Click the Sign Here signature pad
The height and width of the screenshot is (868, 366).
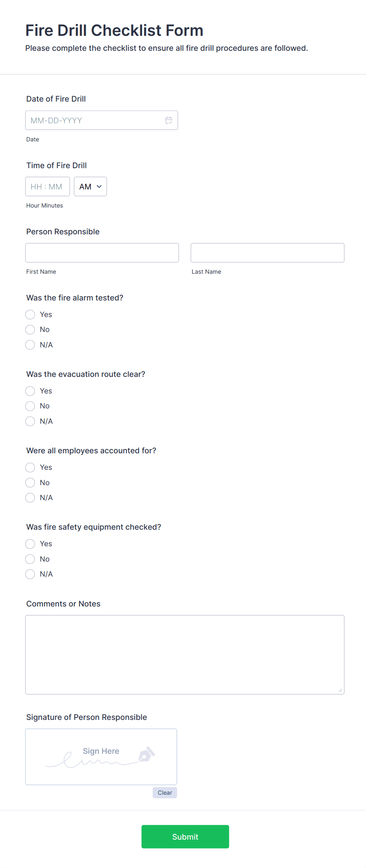(101, 757)
